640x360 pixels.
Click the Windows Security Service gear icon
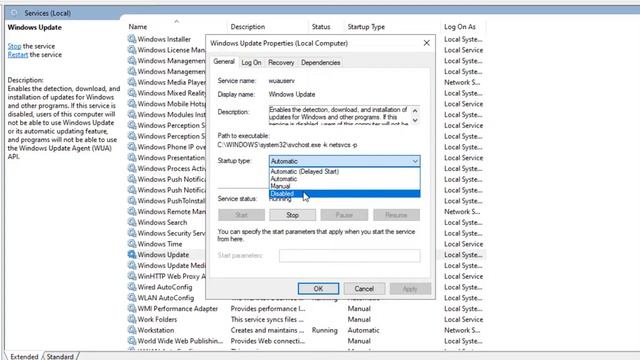click(x=132, y=233)
